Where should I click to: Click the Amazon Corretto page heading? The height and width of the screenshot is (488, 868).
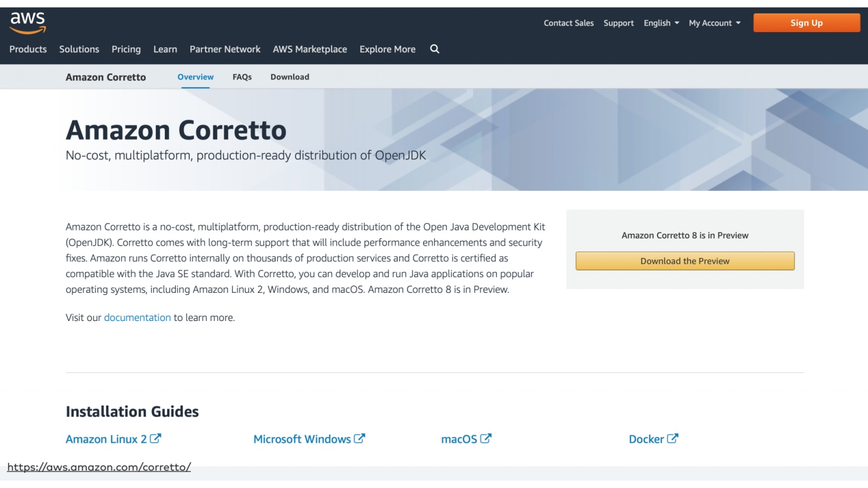tap(176, 130)
